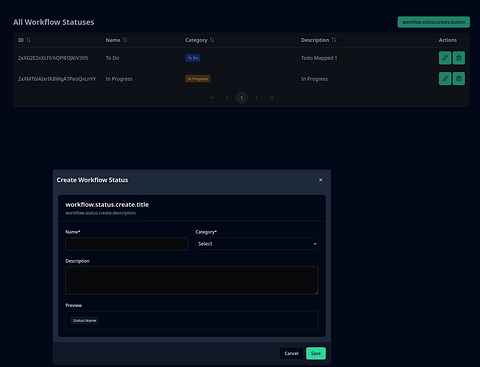
Task: Go to first page of table
Action: (x=212, y=98)
